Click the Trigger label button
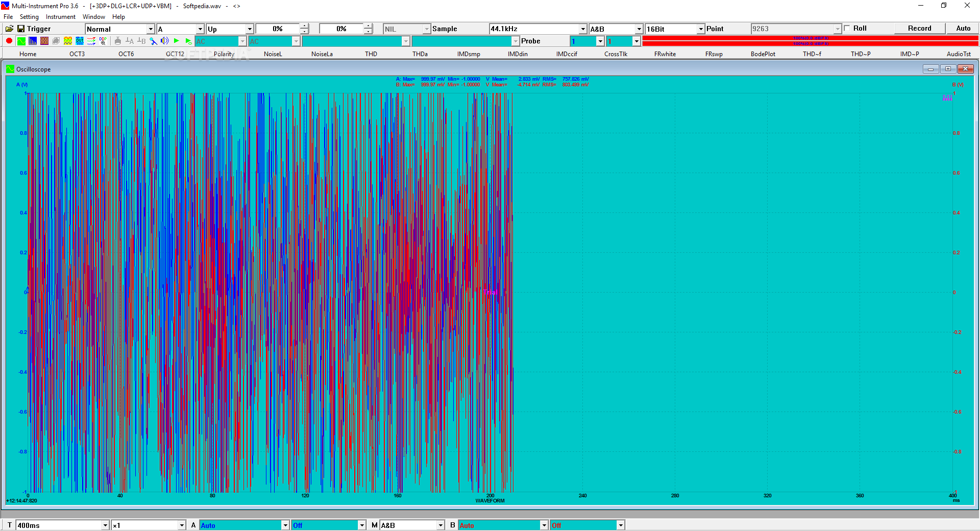 point(39,29)
